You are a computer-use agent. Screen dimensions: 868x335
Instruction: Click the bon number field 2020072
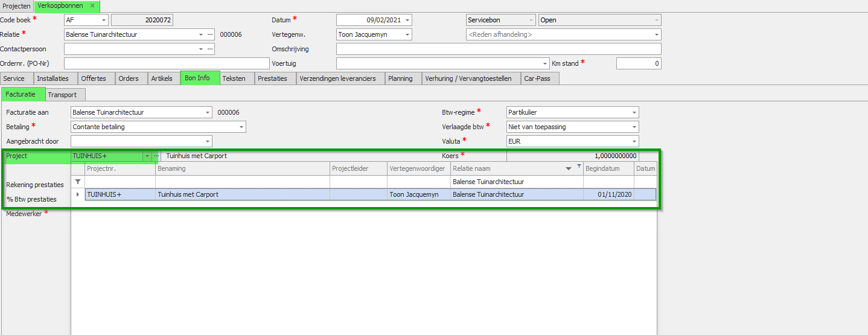(142, 20)
